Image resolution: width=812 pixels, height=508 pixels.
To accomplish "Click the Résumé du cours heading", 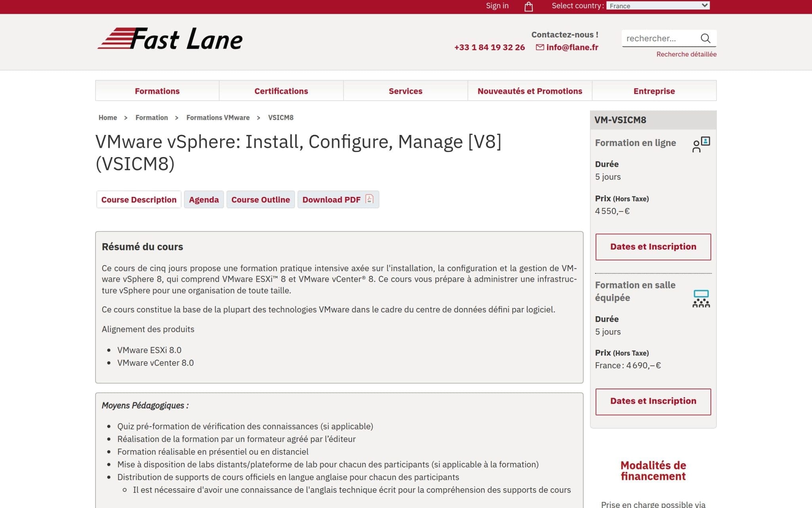I will click(142, 246).
